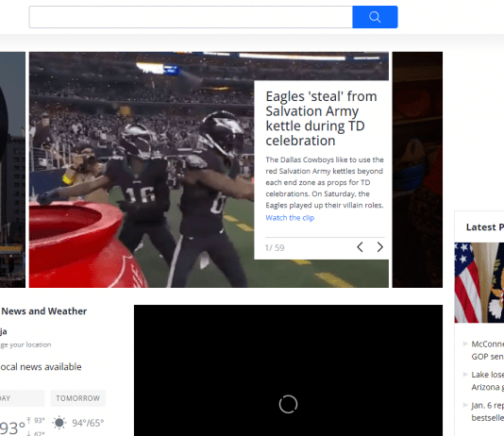504x436 pixels.
Task: Click the next carousel image on right
Action: (417, 169)
